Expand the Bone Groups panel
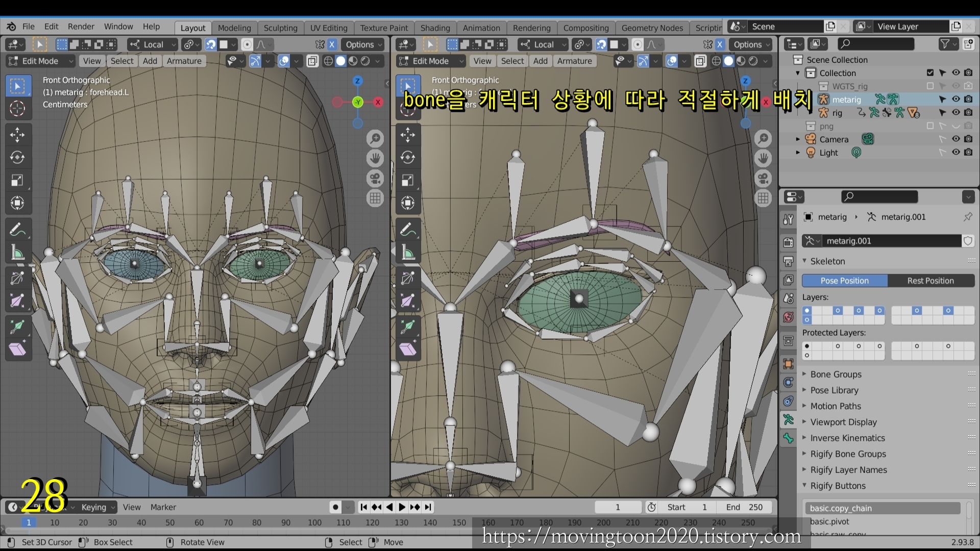This screenshot has width=980, height=551. point(836,374)
